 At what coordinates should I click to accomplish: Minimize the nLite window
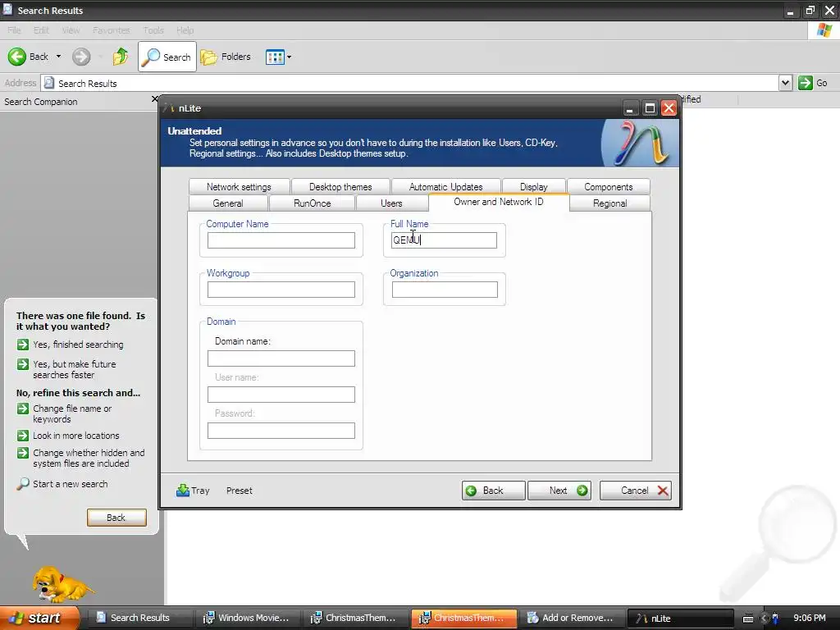click(631, 108)
